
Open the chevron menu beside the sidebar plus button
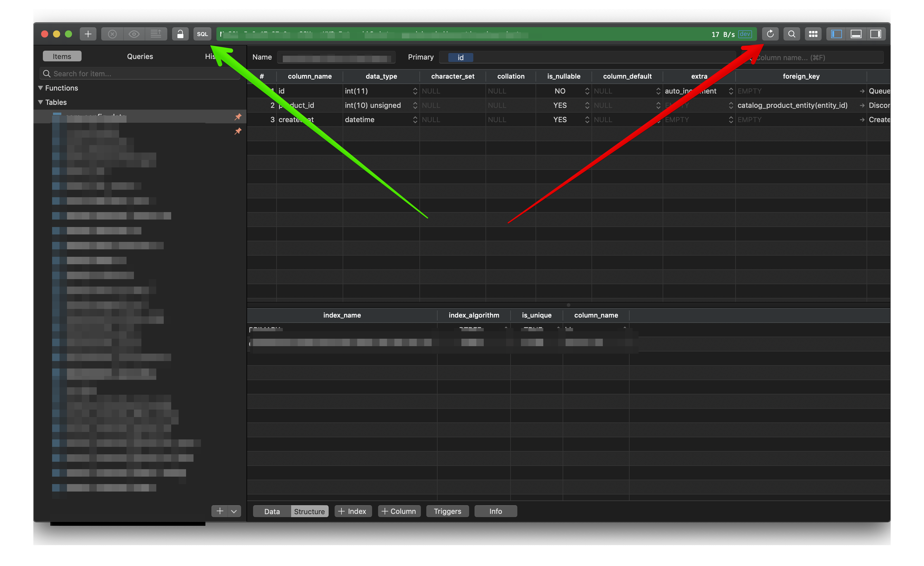pos(234,511)
